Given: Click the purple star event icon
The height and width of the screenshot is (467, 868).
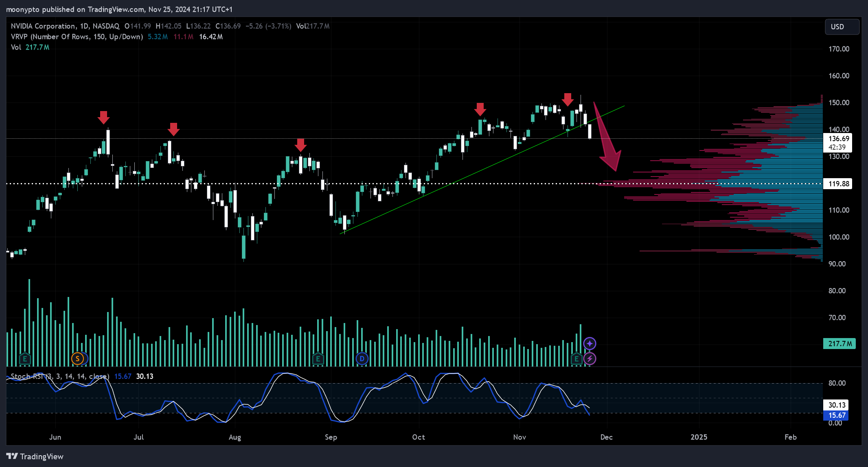Looking at the screenshot, I should (590, 343).
